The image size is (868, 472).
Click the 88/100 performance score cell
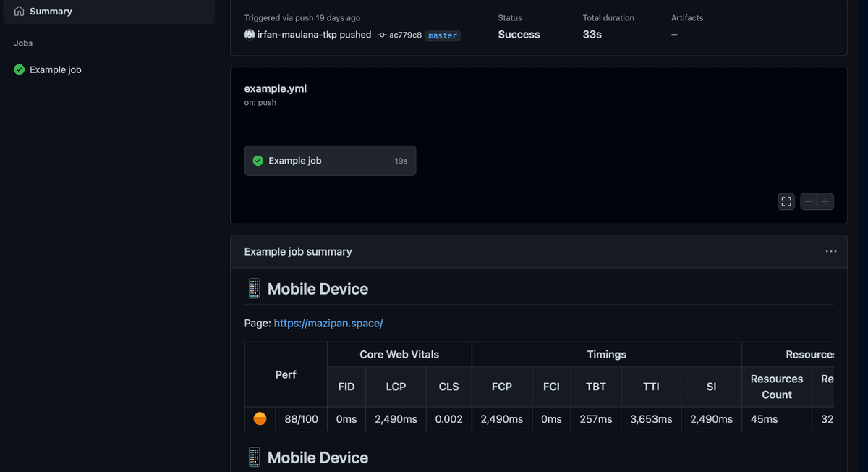click(x=302, y=419)
